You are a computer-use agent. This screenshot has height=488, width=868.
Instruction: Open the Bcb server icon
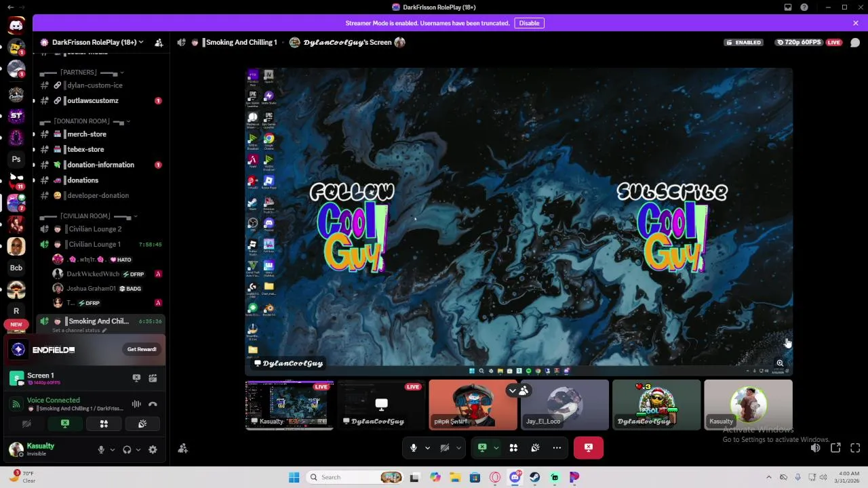point(16,268)
